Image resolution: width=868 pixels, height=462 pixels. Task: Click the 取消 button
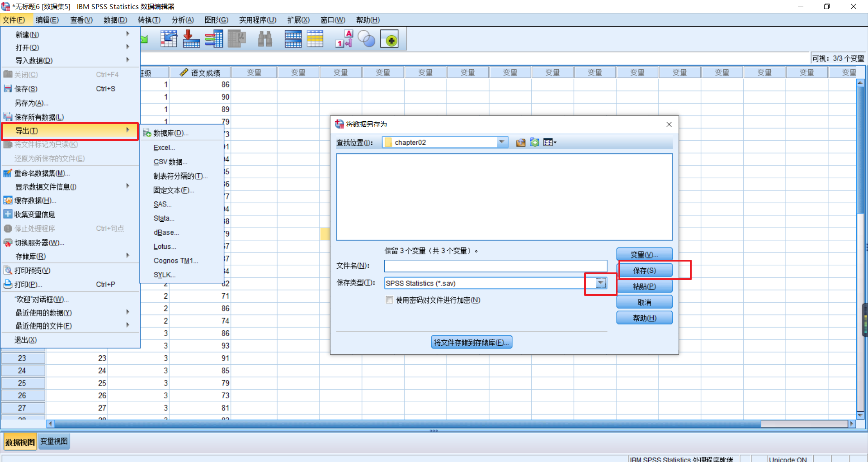coord(644,302)
